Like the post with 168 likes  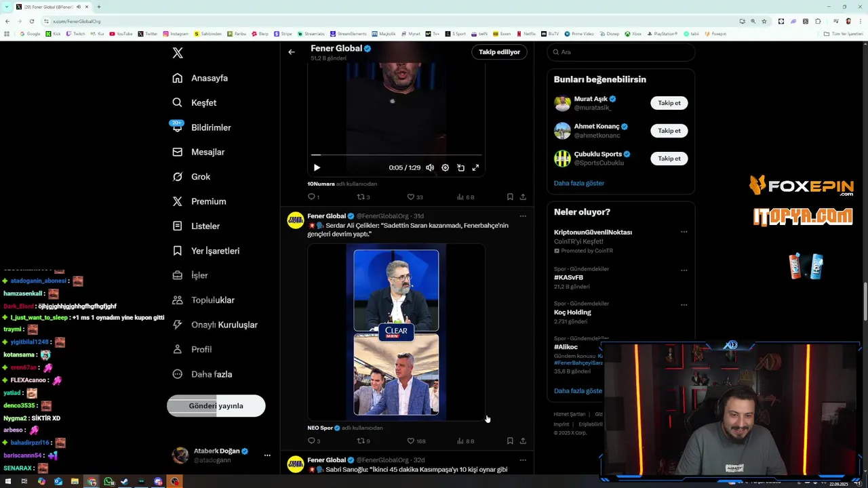click(x=416, y=441)
